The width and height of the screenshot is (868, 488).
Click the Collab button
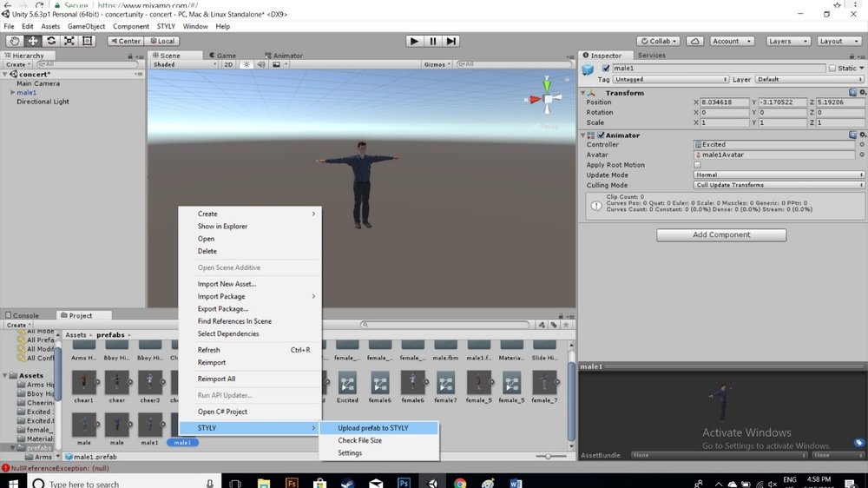click(658, 41)
